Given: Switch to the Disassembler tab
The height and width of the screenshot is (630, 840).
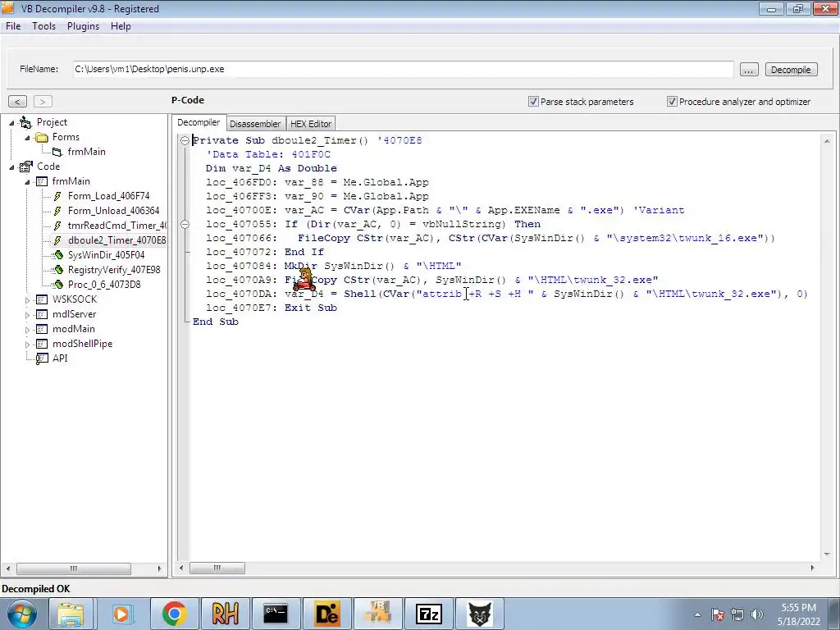Looking at the screenshot, I should coord(255,124).
